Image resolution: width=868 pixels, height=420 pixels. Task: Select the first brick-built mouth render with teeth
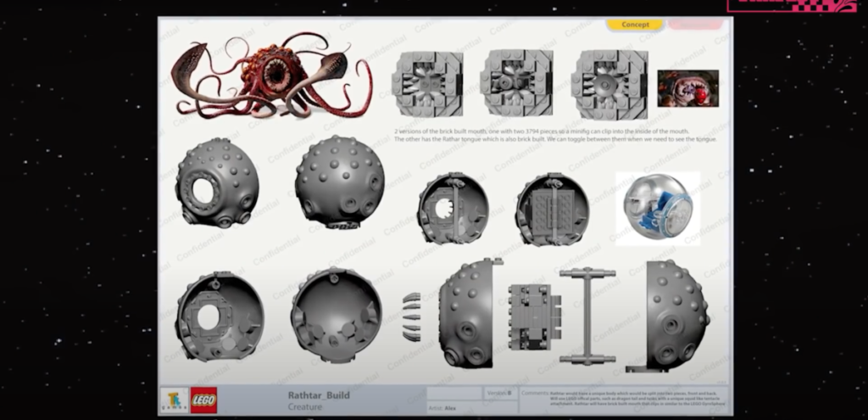427,84
